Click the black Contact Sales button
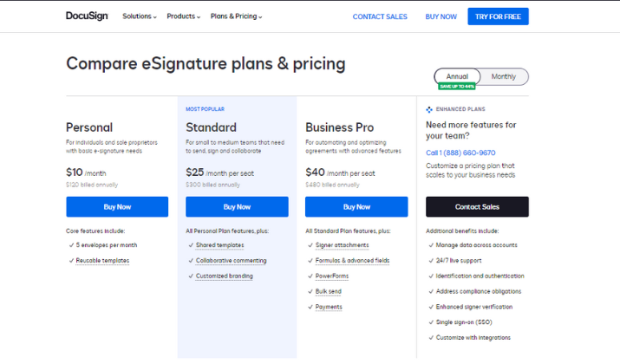Image resolution: width=620 pixels, height=364 pixels. pos(477,207)
